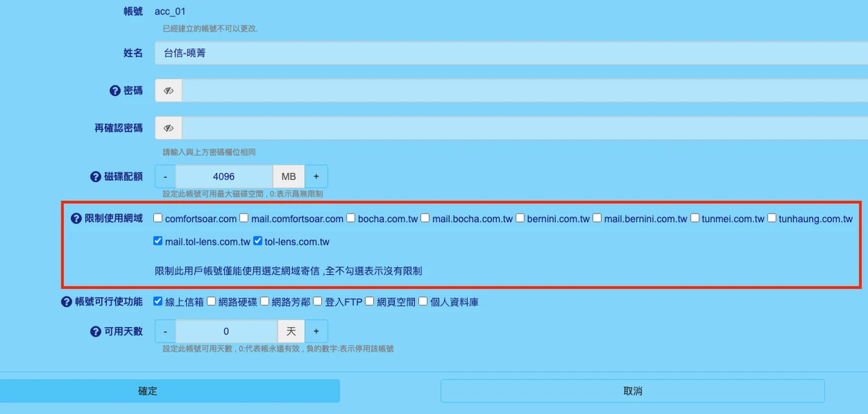The width and height of the screenshot is (868, 414).
Task: Click the 天 unit label
Action: [292, 331]
